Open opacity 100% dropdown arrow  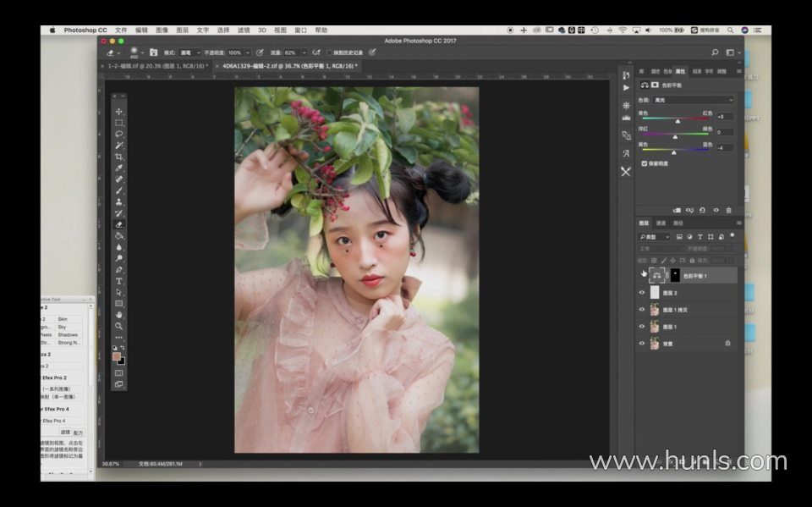tap(248, 52)
